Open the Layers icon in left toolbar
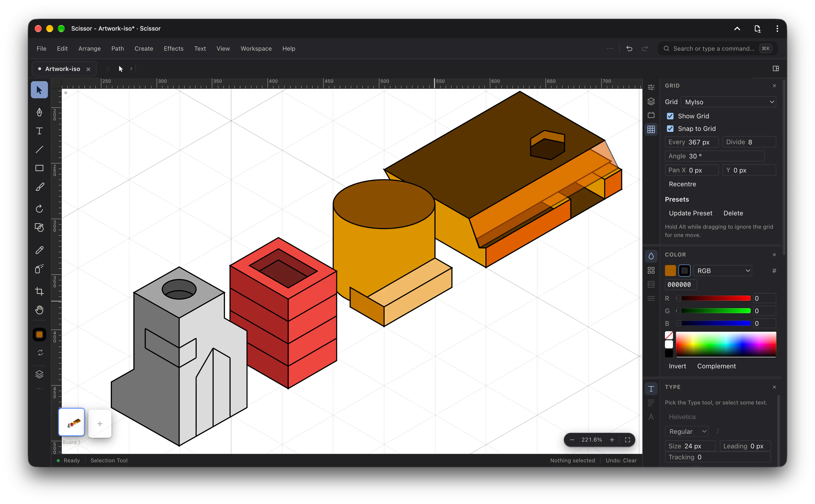The image size is (815, 504). tap(39, 374)
